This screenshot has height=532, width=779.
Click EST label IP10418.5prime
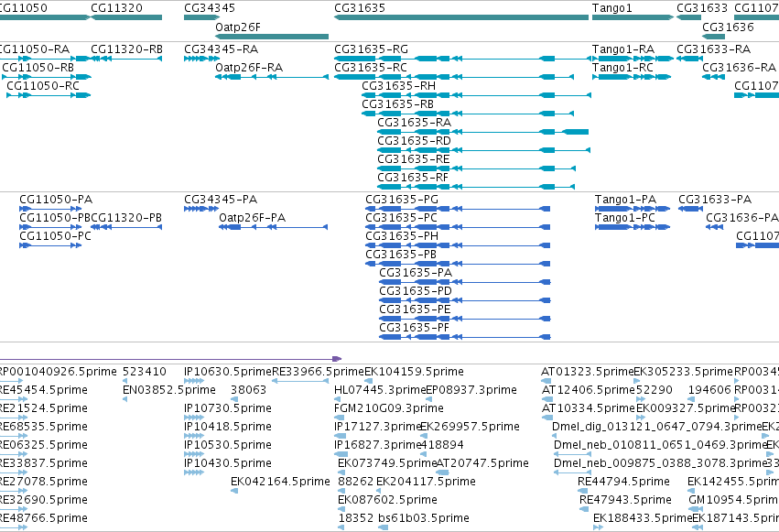228,428
